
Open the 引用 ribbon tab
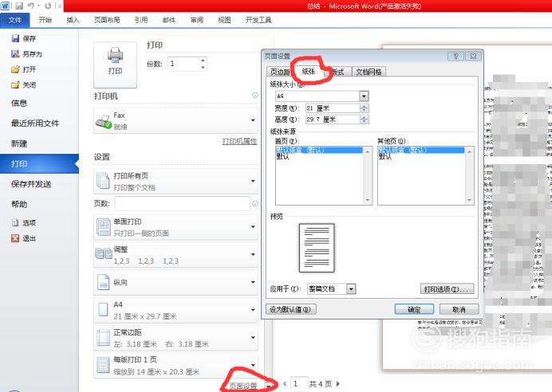pos(141,20)
